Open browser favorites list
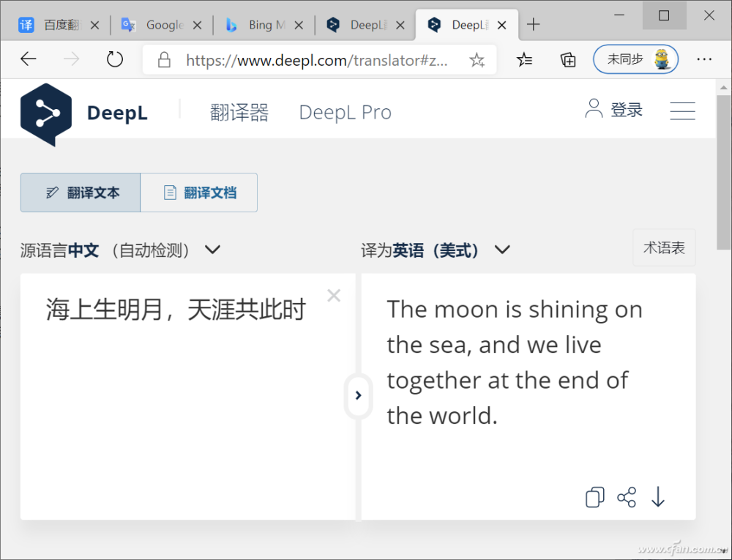 [525, 60]
